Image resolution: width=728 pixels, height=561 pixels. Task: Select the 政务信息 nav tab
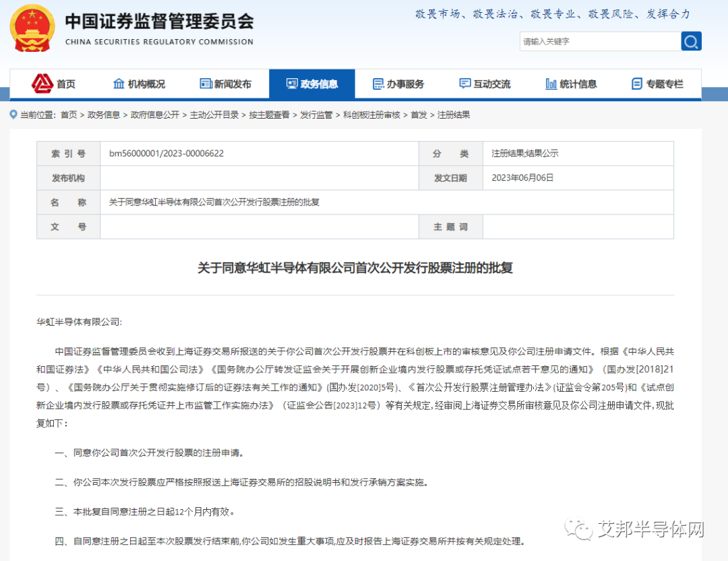(312, 84)
